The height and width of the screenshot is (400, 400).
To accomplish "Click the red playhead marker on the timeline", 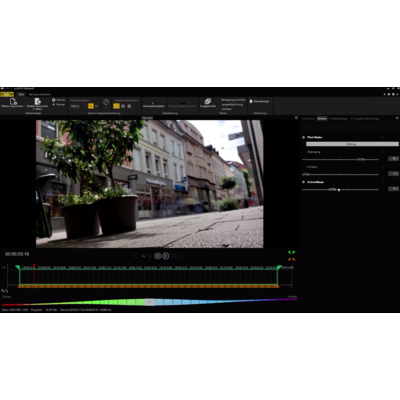I will coord(34,266).
